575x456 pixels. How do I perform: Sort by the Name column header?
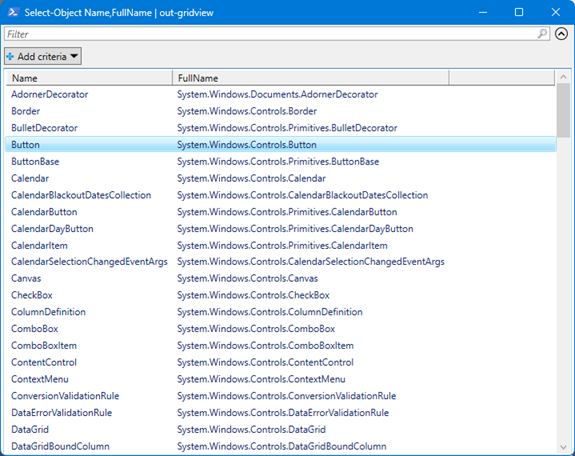[89, 78]
